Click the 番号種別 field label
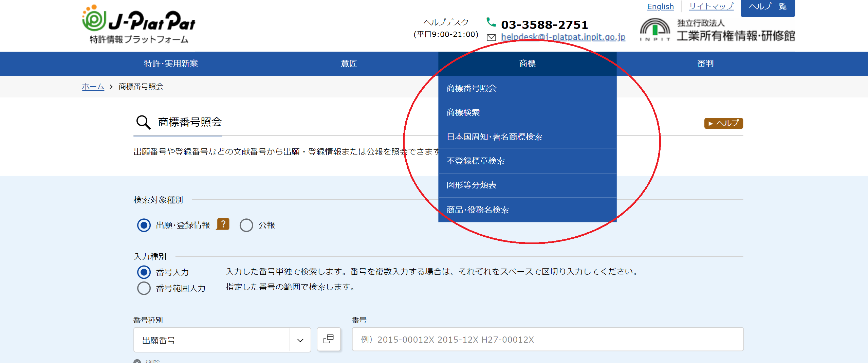868x363 pixels. tap(148, 320)
